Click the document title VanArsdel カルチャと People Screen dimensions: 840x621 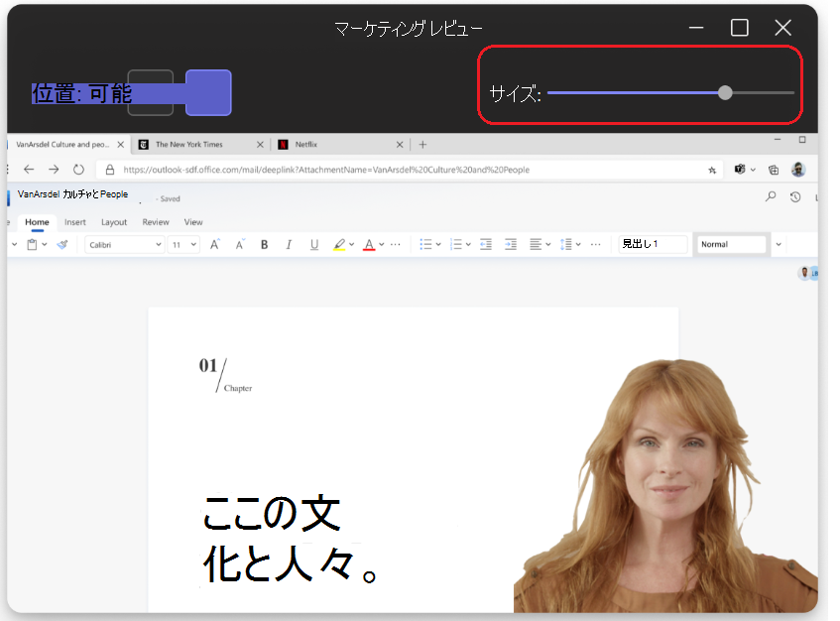(72, 194)
